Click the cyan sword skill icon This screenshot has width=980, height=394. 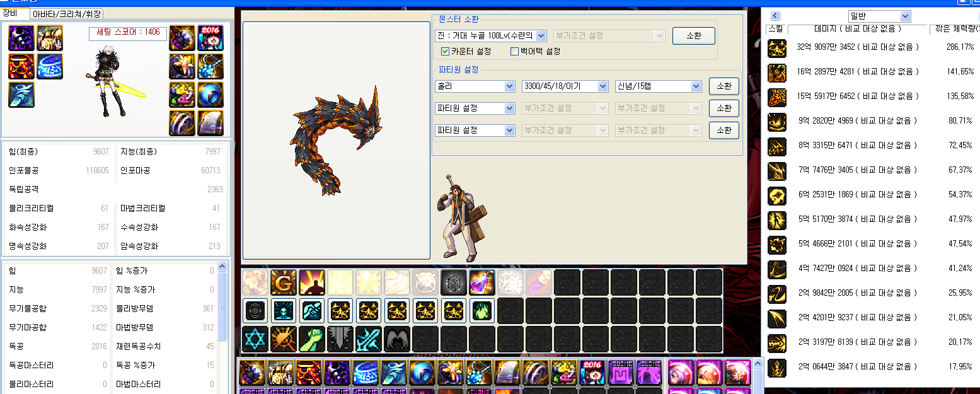(369, 339)
